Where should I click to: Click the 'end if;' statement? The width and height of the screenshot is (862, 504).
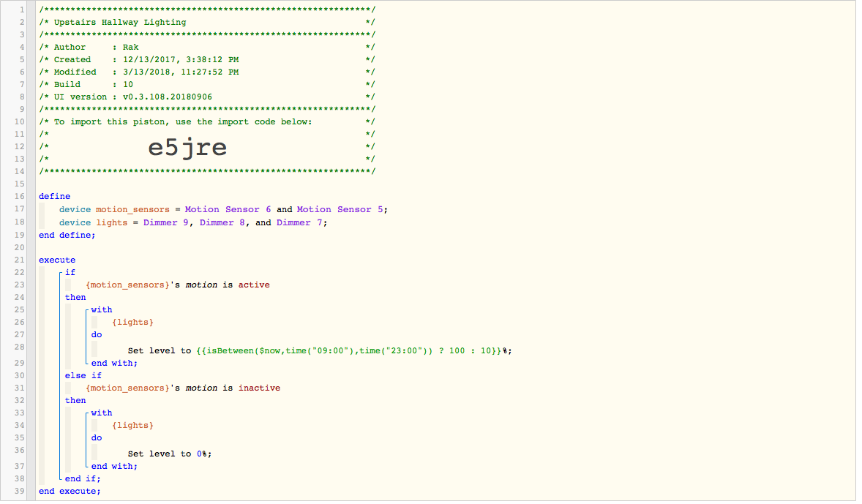[83, 479]
